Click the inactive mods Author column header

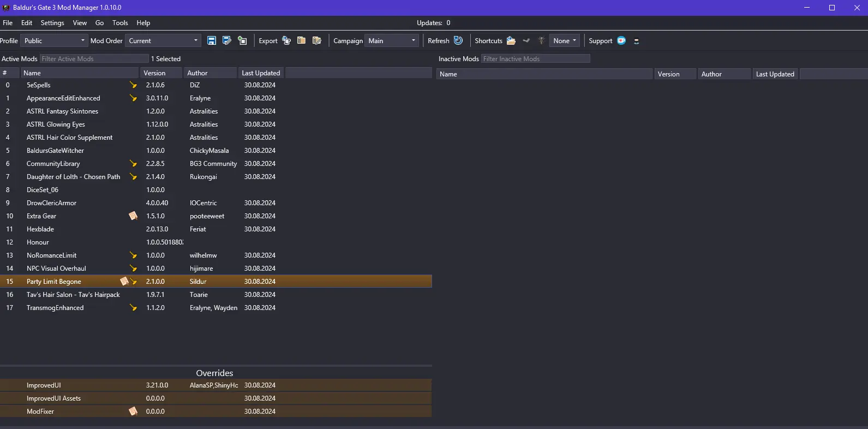725,74
